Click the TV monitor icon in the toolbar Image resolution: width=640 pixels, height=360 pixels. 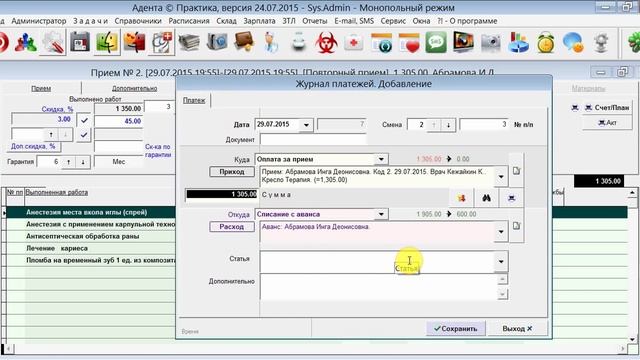point(463,42)
